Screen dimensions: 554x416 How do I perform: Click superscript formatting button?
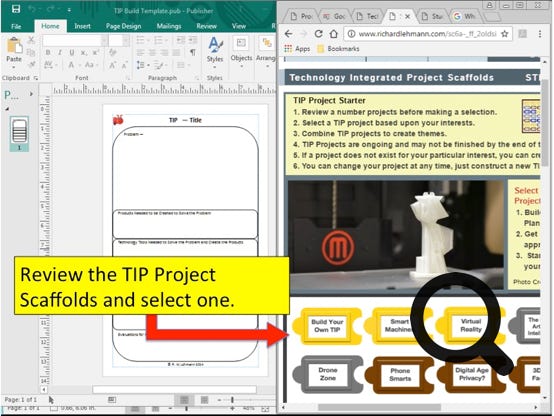point(95,53)
